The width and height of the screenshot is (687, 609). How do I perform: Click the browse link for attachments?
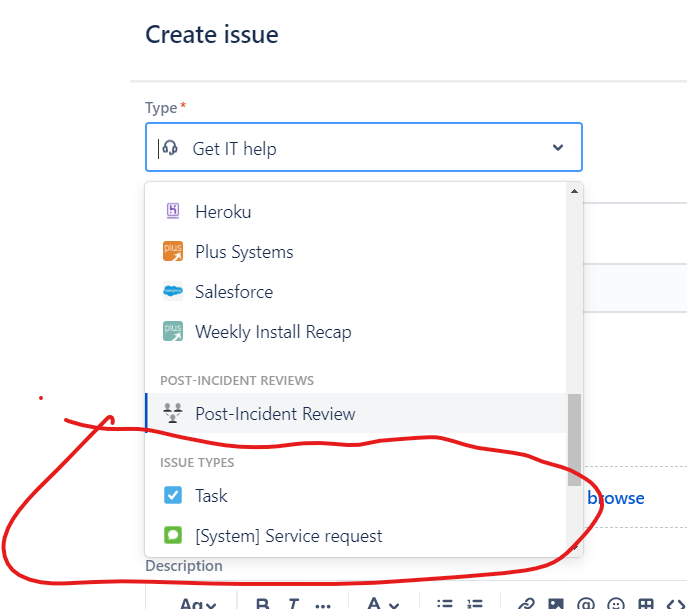616,498
